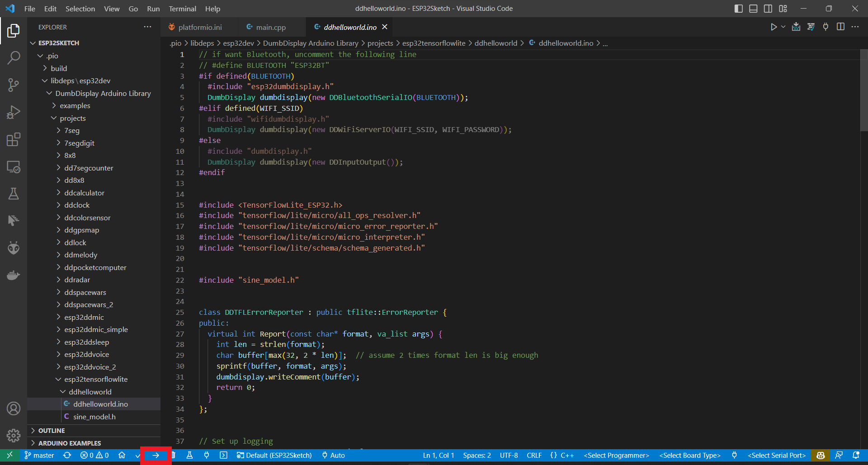Change UTF-8 encoding in status bar
The image size is (868, 465).
pos(509,456)
